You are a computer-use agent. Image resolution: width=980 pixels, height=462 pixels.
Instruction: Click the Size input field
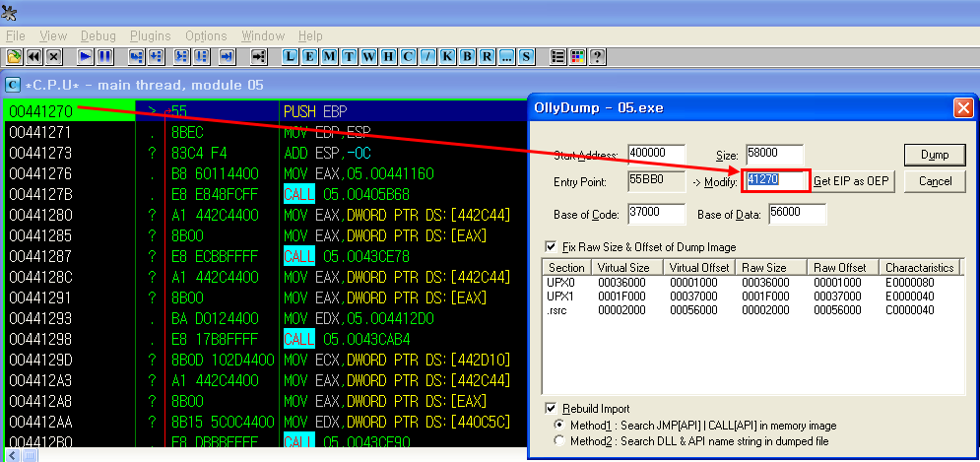pos(775,155)
